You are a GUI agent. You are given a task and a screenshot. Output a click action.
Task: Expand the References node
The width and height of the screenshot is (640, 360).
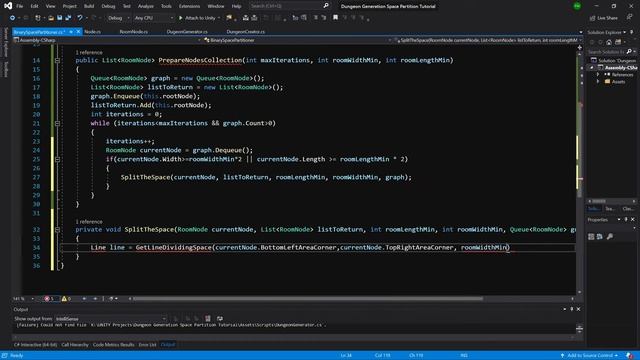click(598, 74)
